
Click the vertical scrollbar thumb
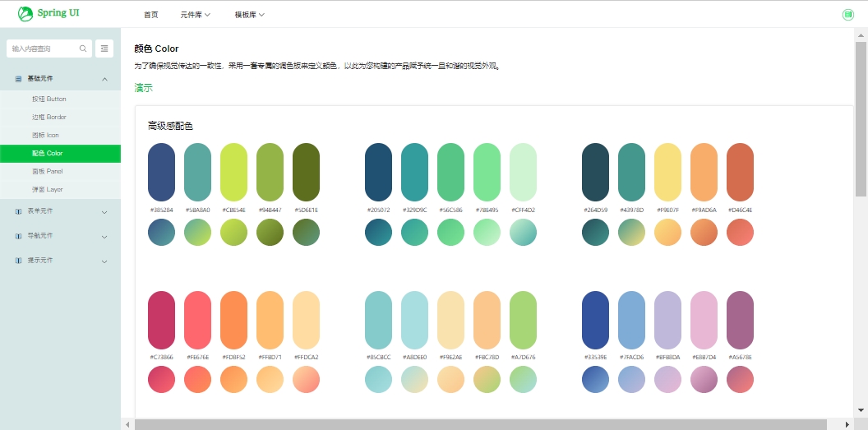click(861, 119)
